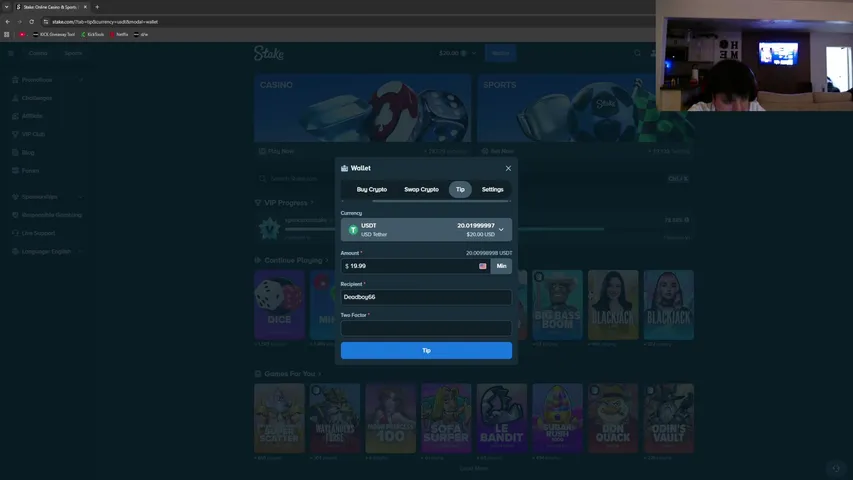Click the Wallet title bank icon
This screenshot has height=480, width=853.
click(344, 168)
